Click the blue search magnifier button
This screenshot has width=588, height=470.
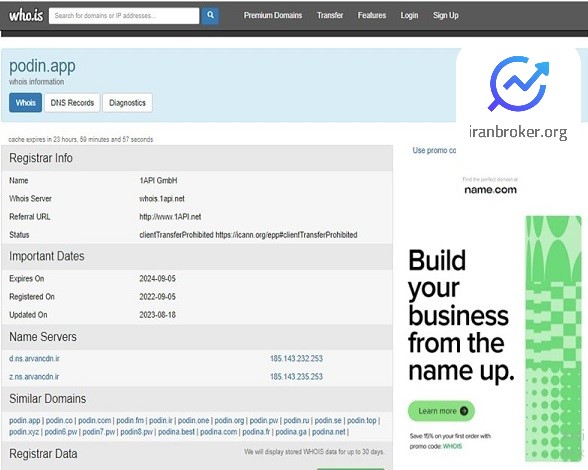point(210,15)
